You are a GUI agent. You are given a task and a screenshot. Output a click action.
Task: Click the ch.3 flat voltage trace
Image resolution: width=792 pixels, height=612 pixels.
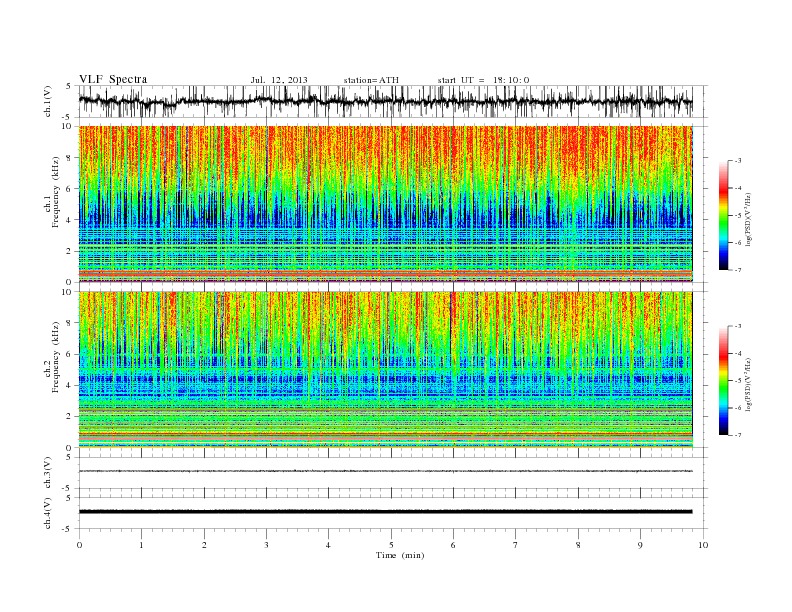(x=385, y=471)
